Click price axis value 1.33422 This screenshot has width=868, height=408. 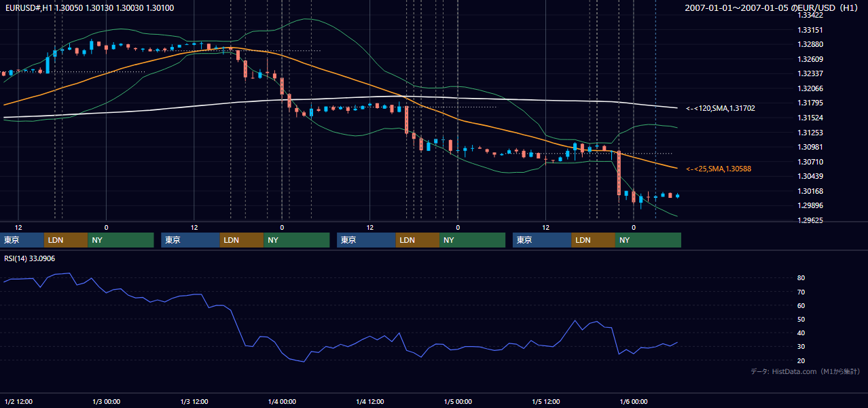pos(810,15)
